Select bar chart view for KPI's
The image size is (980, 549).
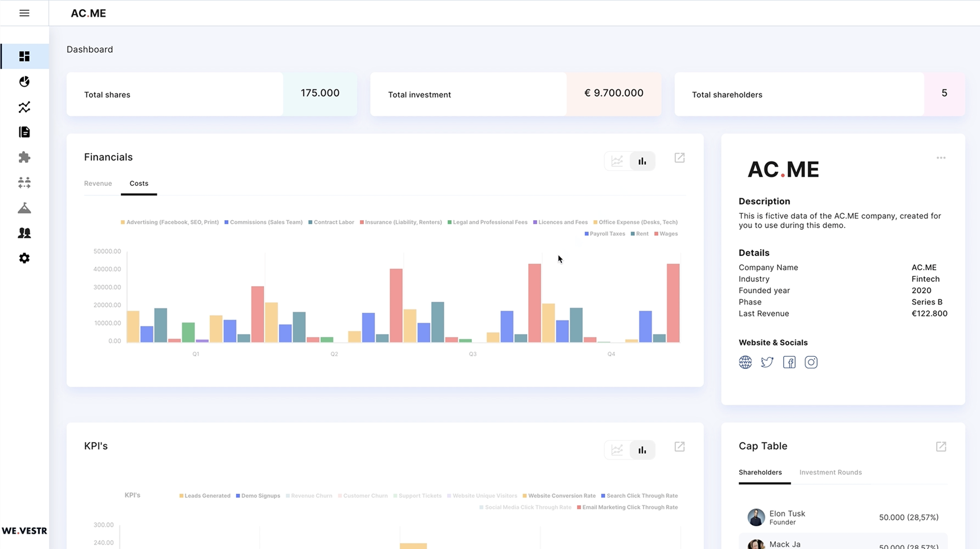point(642,449)
